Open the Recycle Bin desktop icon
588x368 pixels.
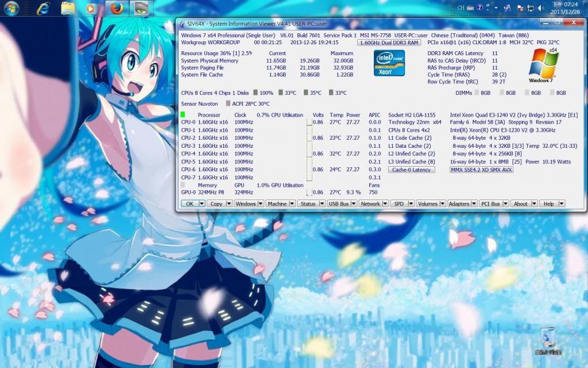(x=548, y=341)
